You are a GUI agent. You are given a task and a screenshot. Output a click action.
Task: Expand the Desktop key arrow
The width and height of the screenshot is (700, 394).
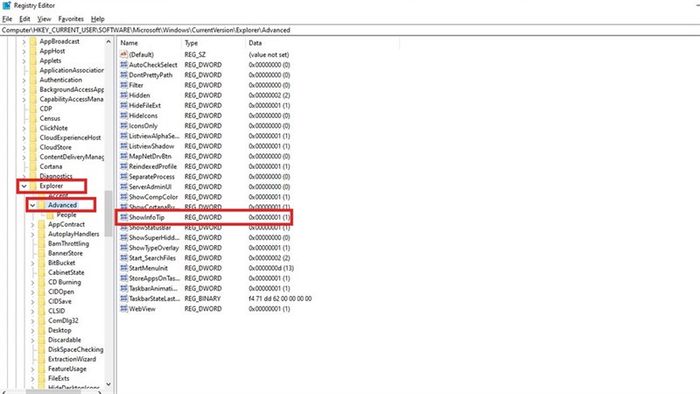32,331
